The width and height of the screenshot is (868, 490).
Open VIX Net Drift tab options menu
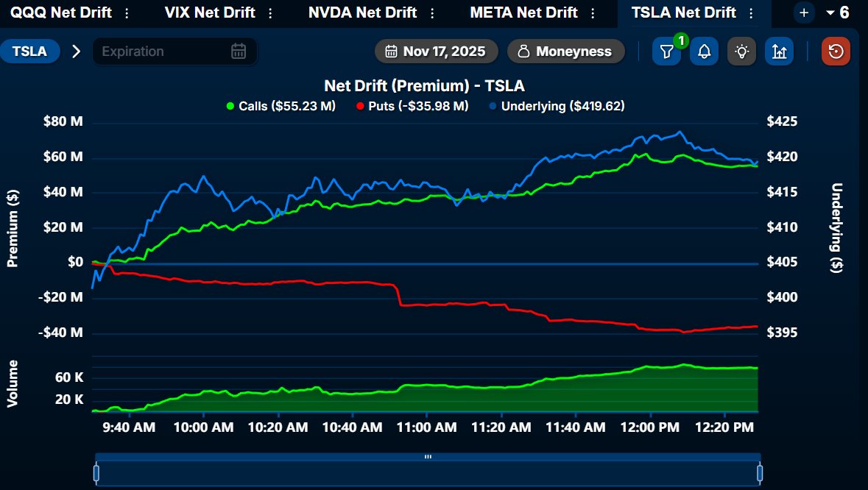270,13
